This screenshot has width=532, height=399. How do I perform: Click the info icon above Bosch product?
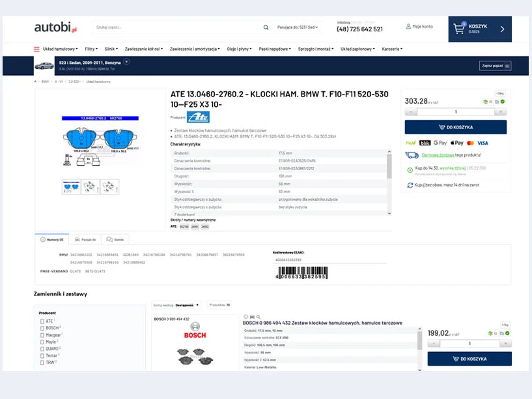pyautogui.click(x=245, y=316)
